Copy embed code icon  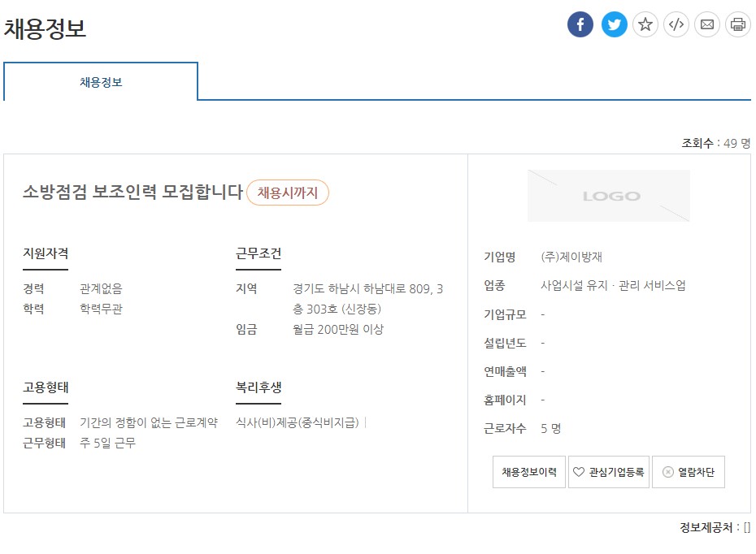coord(676,24)
